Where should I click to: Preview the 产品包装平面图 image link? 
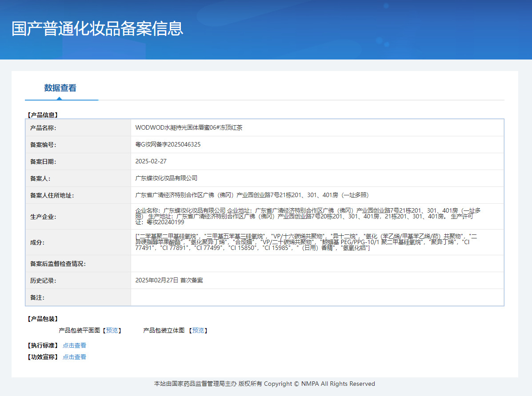[112, 330]
